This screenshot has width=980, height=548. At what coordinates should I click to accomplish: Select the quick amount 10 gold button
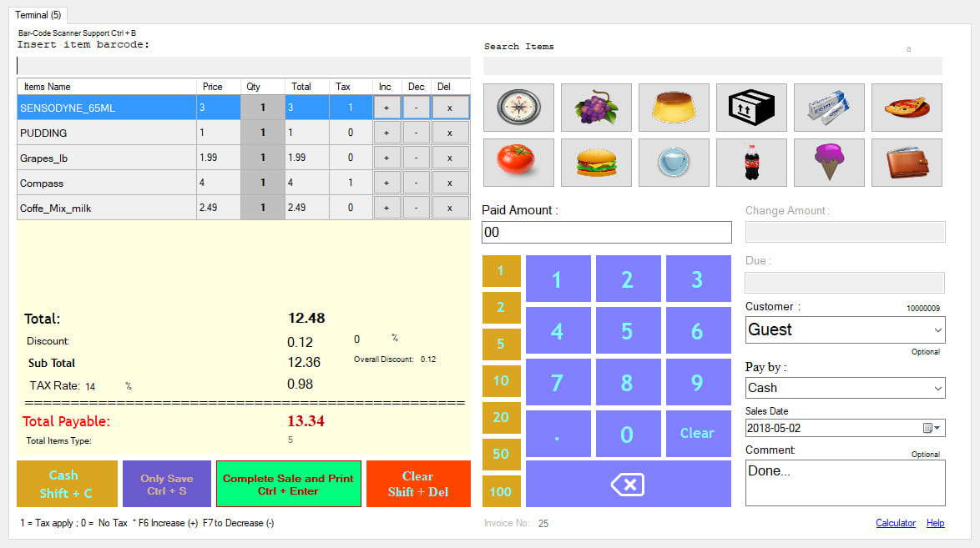[x=501, y=381]
